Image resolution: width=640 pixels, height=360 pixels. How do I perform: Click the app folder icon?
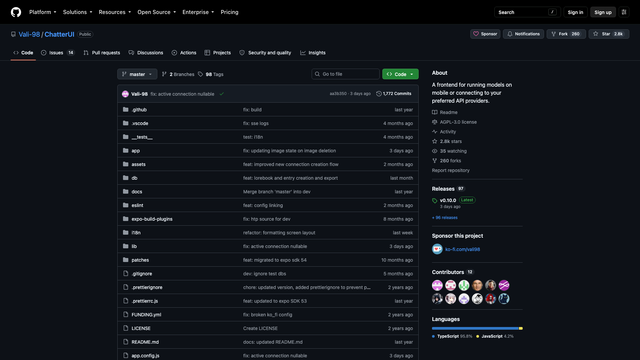coord(126,150)
